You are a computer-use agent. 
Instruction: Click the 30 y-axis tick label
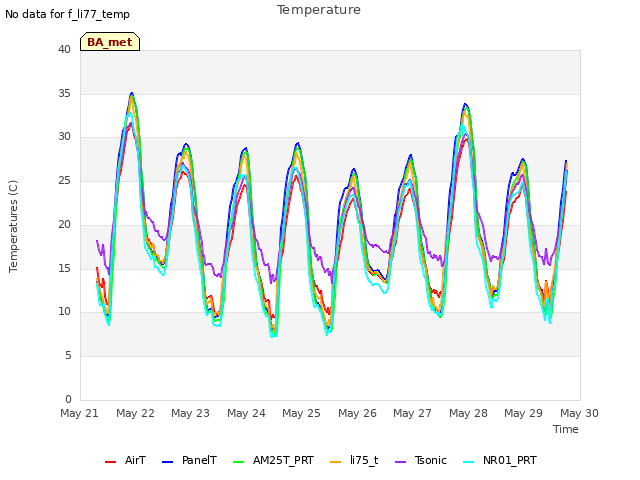pyautogui.click(x=64, y=137)
